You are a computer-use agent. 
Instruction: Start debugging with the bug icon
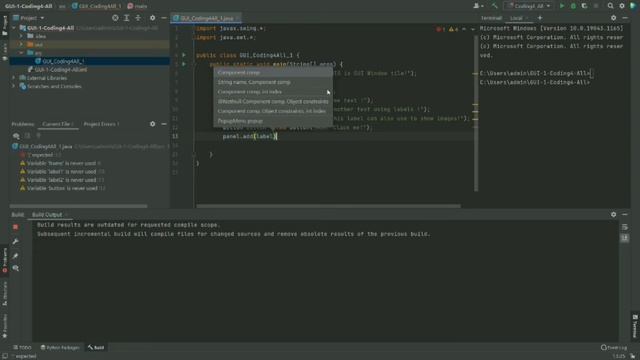pos(573,6)
